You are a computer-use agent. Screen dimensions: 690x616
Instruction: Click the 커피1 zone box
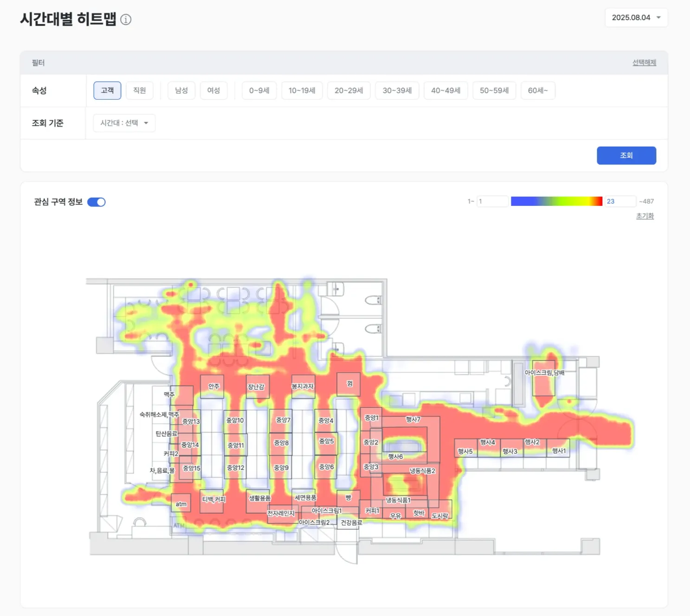pos(371,509)
